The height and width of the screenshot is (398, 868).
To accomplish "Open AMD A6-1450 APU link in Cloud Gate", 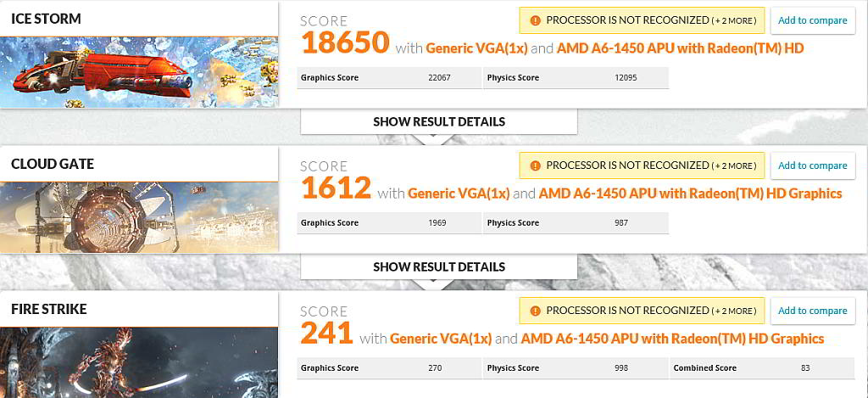I will click(690, 193).
